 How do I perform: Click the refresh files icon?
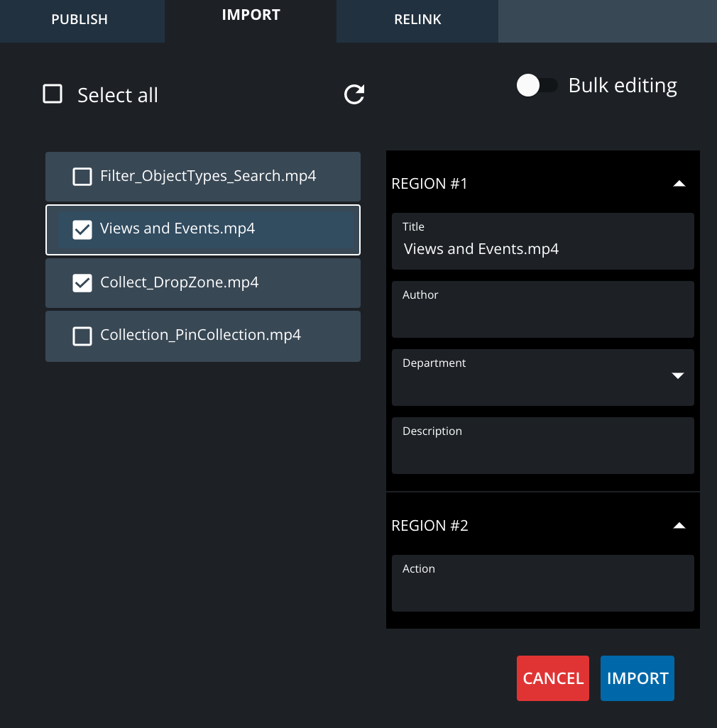click(354, 94)
